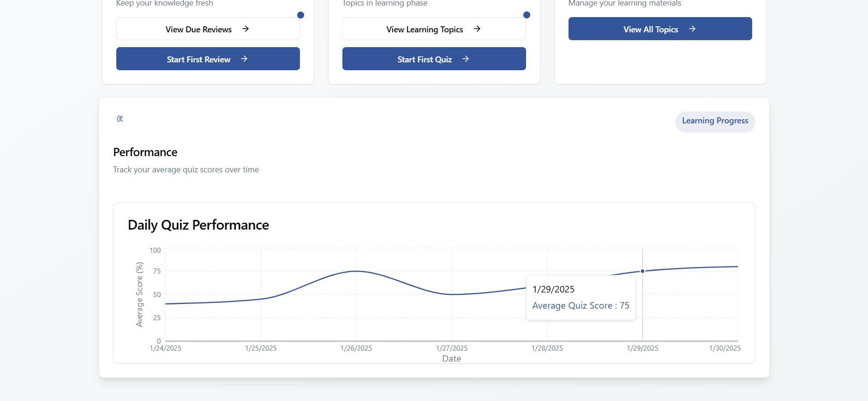Click the 1/27/2025 axis label
868x401 pixels.
coord(452,348)
